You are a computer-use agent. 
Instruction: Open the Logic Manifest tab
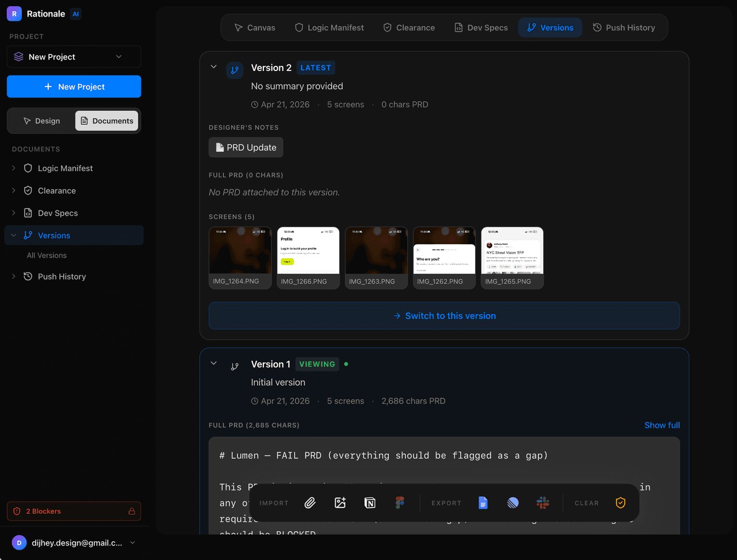point(329,27)
